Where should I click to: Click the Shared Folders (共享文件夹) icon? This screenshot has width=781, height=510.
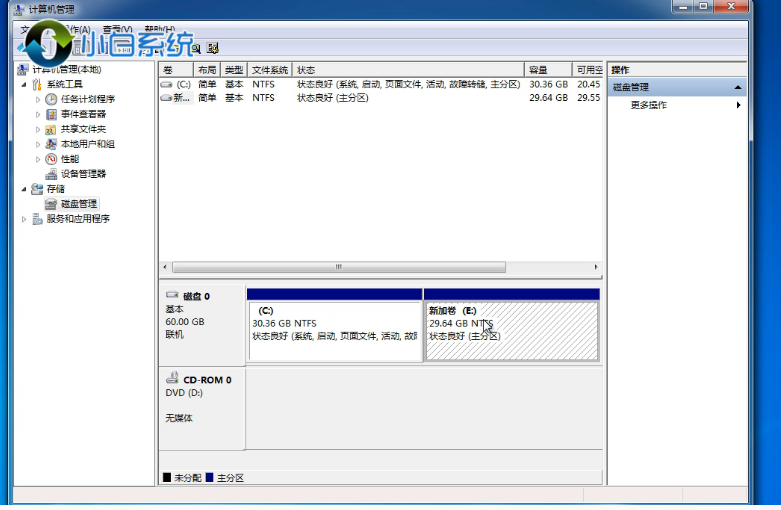(x=51, y=129)
